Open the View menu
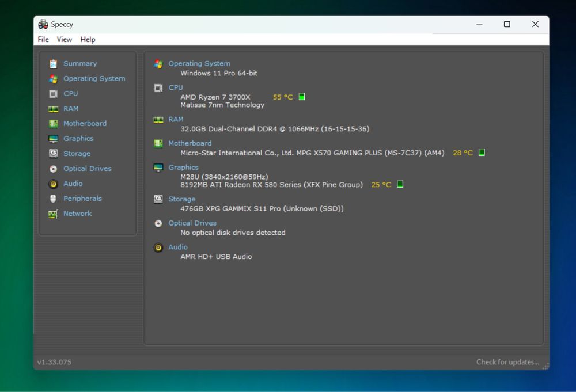576x392 pixels. point(65,39)
